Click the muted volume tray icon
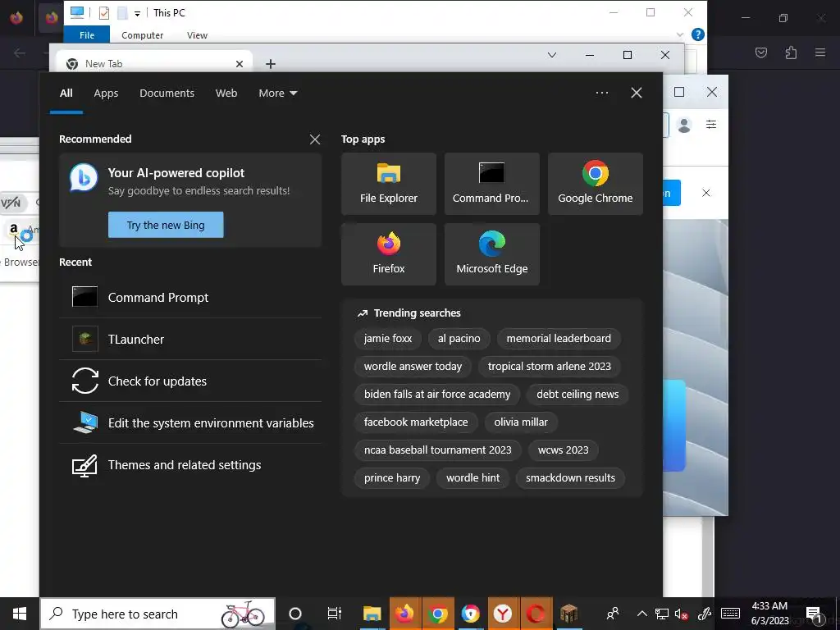The width and height of the screenshot is (840, 630). (682, 614)
